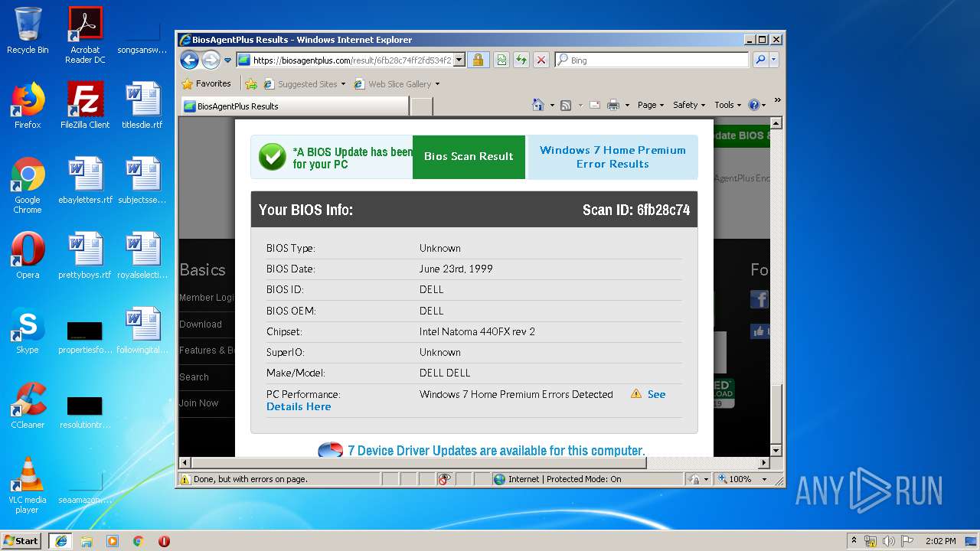Screen dimensions: 980x551
Task: Click the RSS feeds icon
Action: click(x=566, y=105)
